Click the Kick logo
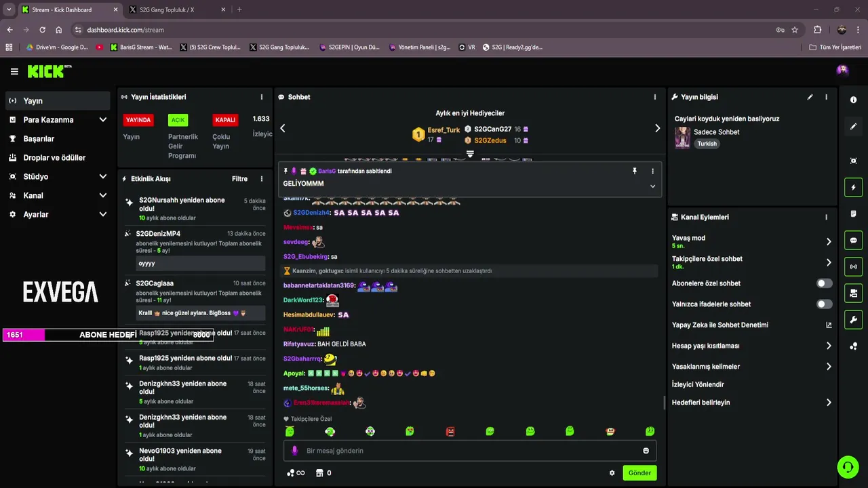Screen dimensions: 868x488 coord(50,71)
